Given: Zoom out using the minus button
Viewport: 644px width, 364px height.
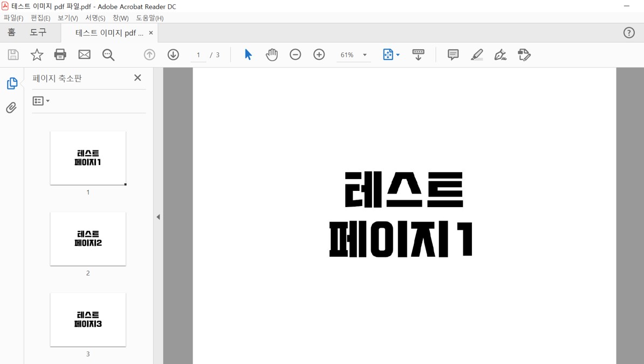Looking at the screenshot, I should (295, 54).
